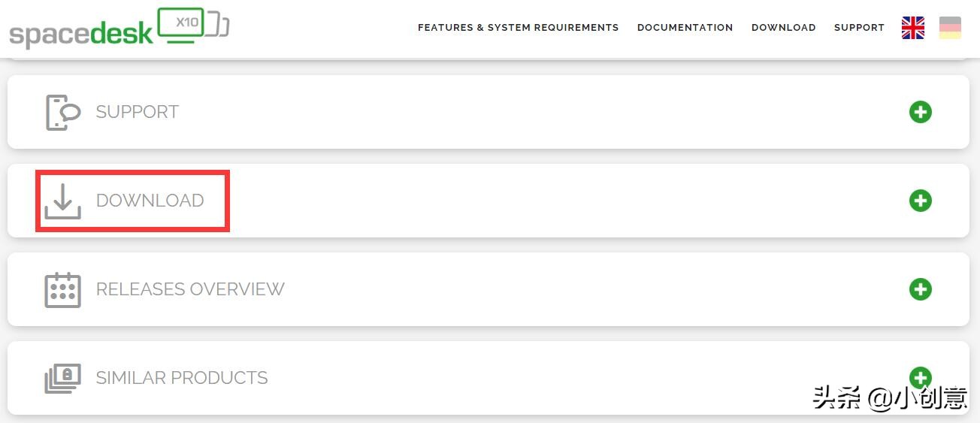Open Support in top navigation
This screenshot has height=423, width=980.
click(x=859, y=28)
